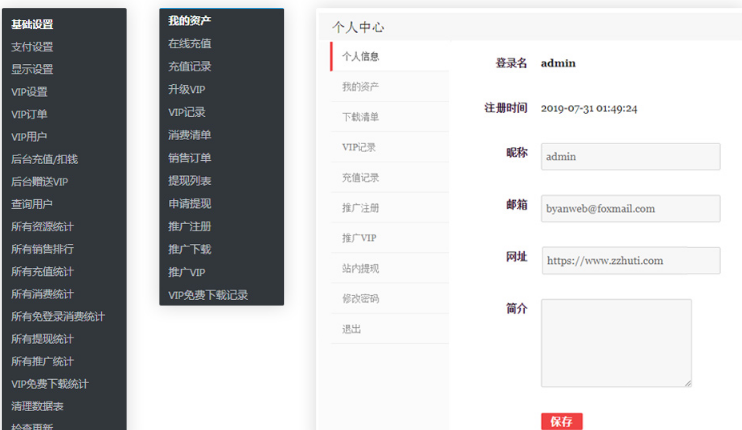Open 所有资源统计 statistics page
This screenshot has height=430, width=742.
point(42,227)
